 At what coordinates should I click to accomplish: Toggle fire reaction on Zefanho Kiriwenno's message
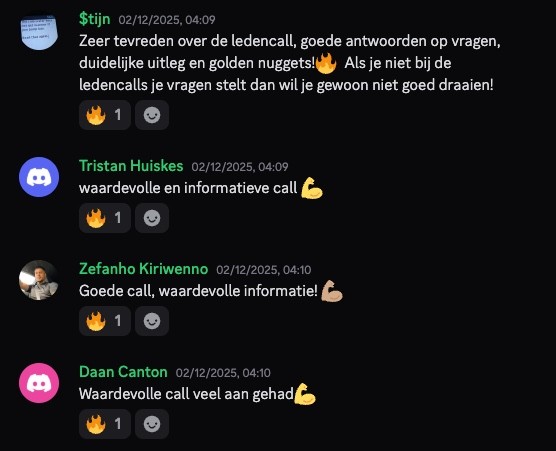click(105, 321)
